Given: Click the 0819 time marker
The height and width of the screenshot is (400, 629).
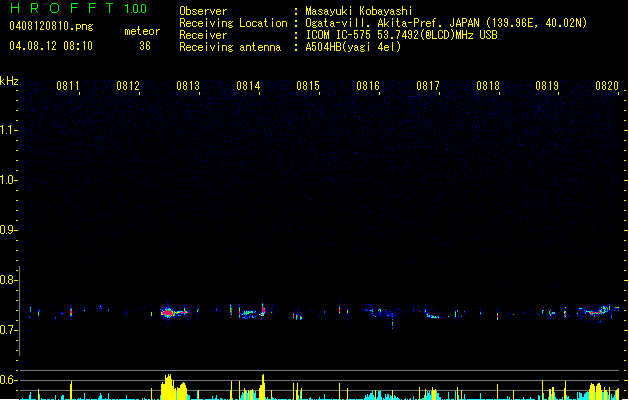Looking at the screenshot, I should [547, 86].
